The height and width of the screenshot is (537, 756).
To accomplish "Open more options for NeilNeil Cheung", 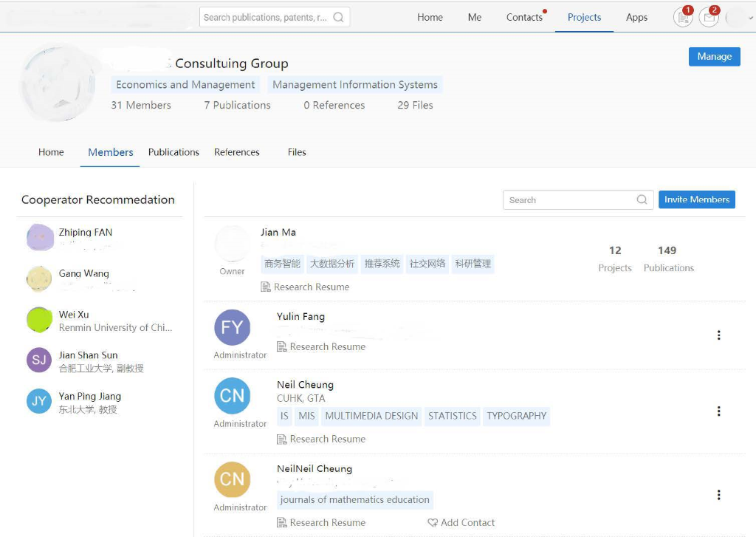I will click(719, 495).
